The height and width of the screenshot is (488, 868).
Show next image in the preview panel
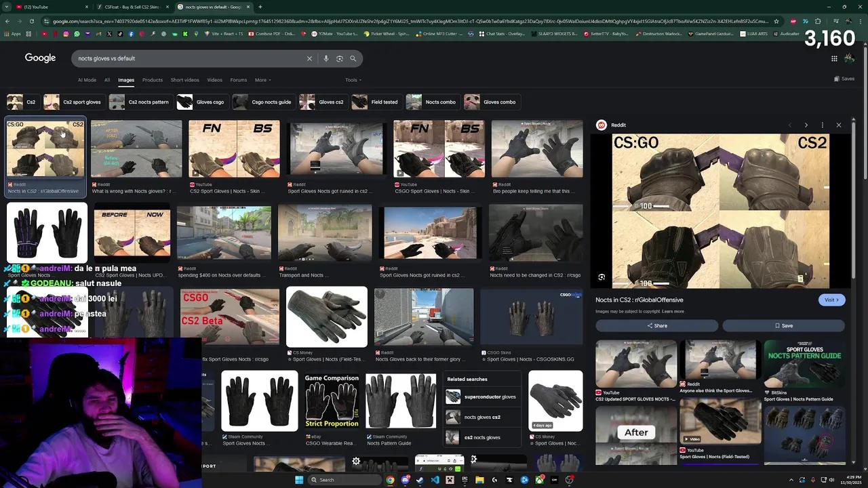click(x=806, y=125)
